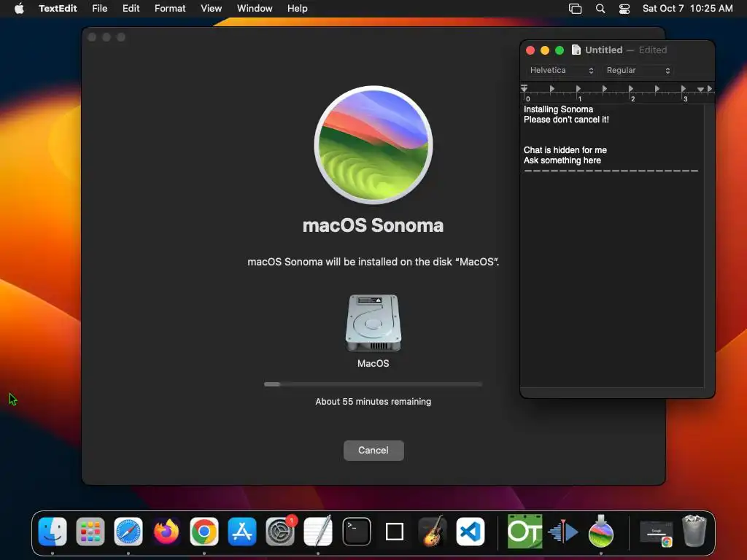
Task: Open Visual Studio Code from the Dock
Action: [471, 532]
